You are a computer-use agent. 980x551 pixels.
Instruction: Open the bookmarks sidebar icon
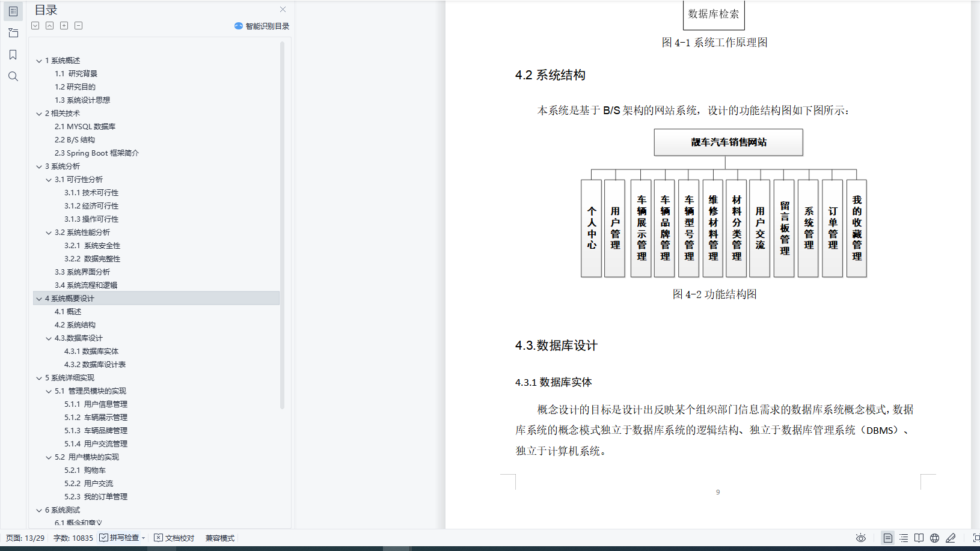[x=13, y=55]
